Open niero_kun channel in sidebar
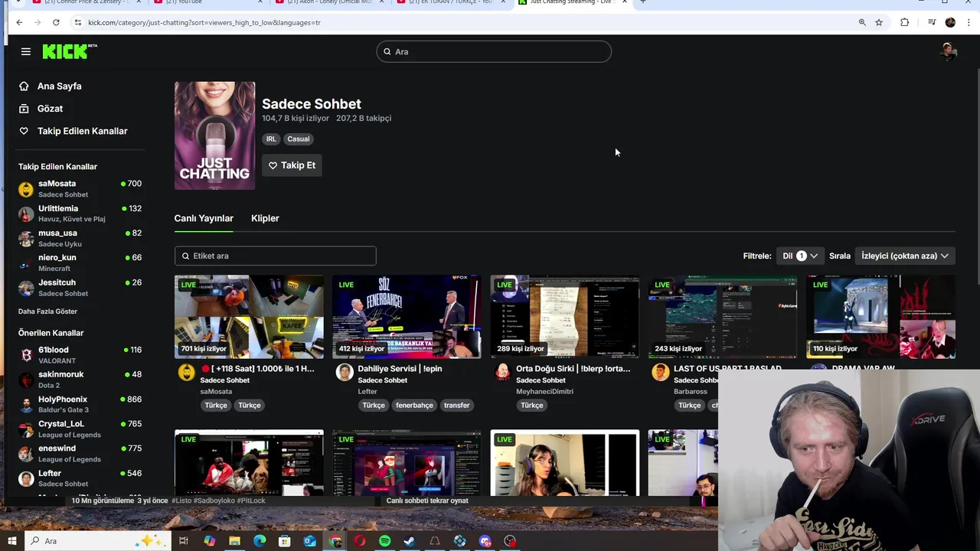The width and height of the screenshot is (980, 551). tap(80, 262)
